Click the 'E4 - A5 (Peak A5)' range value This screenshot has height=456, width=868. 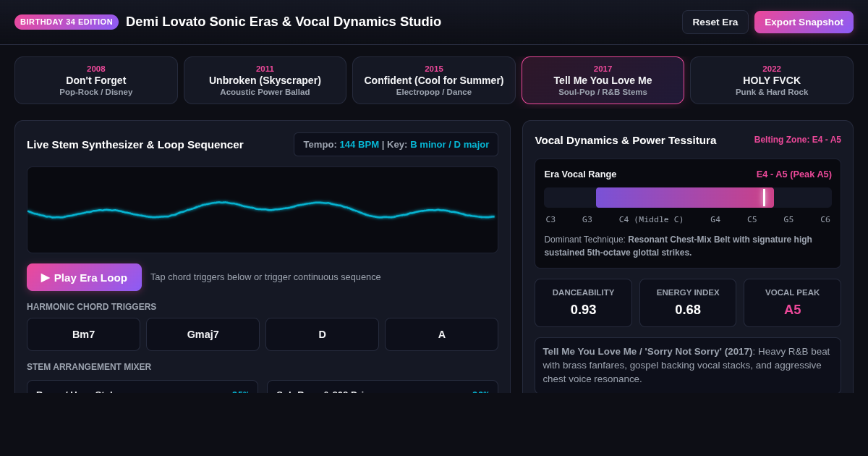click(x=794, y=174)
